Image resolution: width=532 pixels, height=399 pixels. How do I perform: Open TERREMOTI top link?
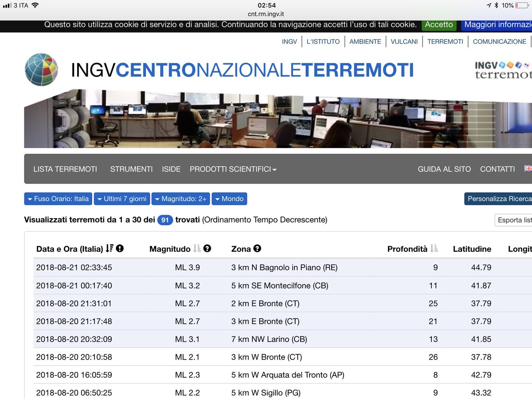[x=445, y=41]
